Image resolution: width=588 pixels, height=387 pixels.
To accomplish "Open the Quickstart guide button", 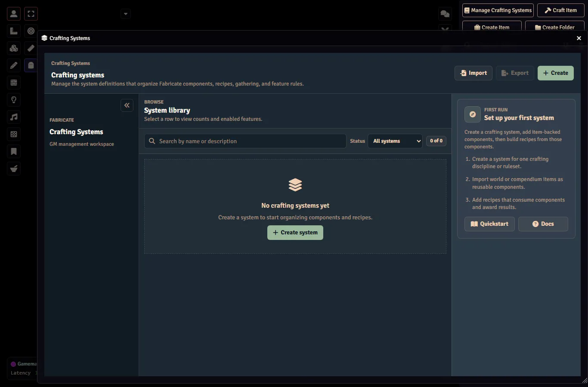I will 489,224.
